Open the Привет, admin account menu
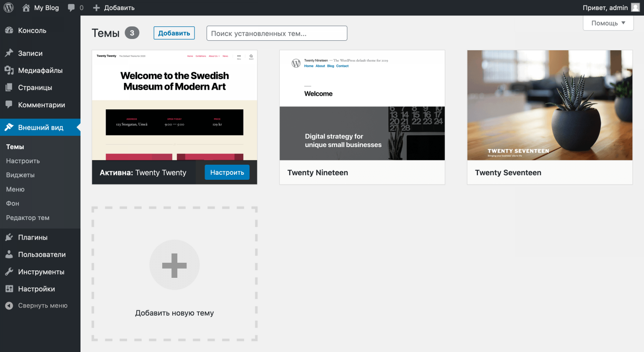This screenshot has width=644, height=352. point(605,8)
